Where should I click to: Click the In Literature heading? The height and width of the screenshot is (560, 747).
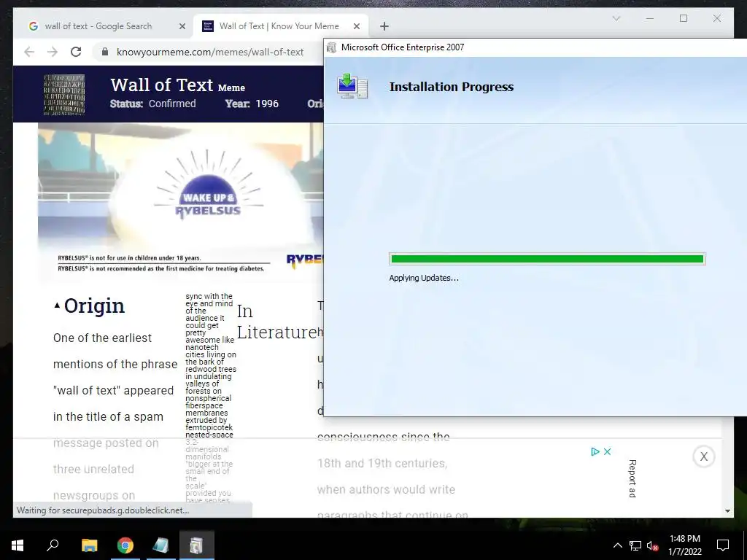(276, 322)
